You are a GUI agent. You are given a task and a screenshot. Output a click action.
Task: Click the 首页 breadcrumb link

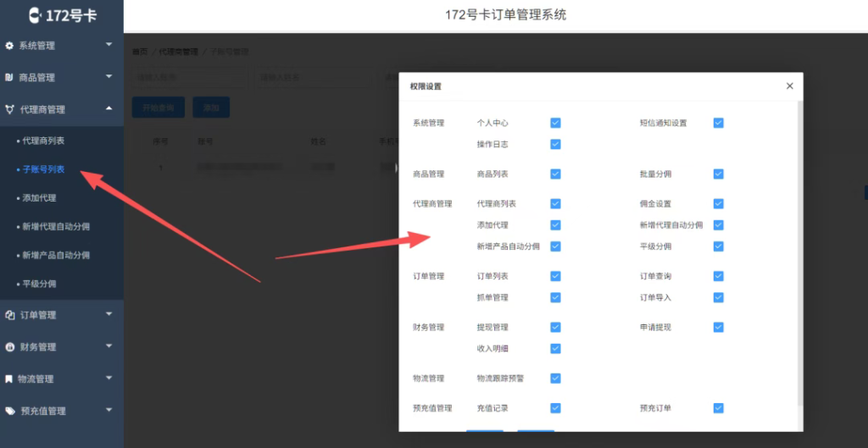[x=140, y=52]
